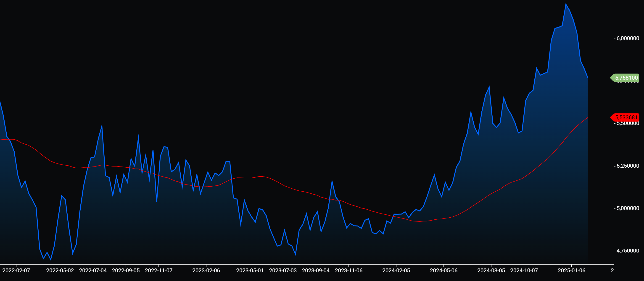The height and width of the screenshot is (281, 644).
Task: Click the red 5,533681 moving average label
Action: (x=625, y=117)
